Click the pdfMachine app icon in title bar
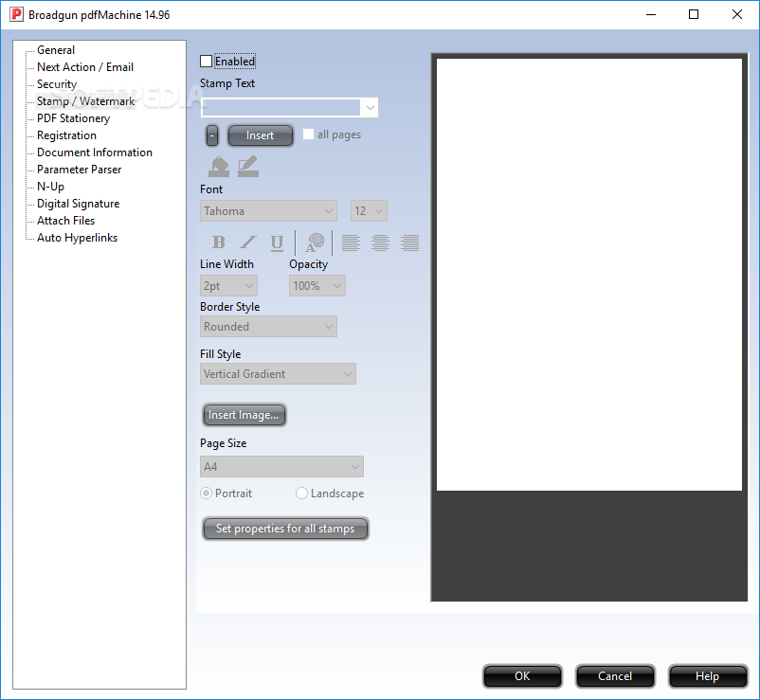Image resolution: width=760 pixels, height=700 pixels. click(x=16, y=14)
